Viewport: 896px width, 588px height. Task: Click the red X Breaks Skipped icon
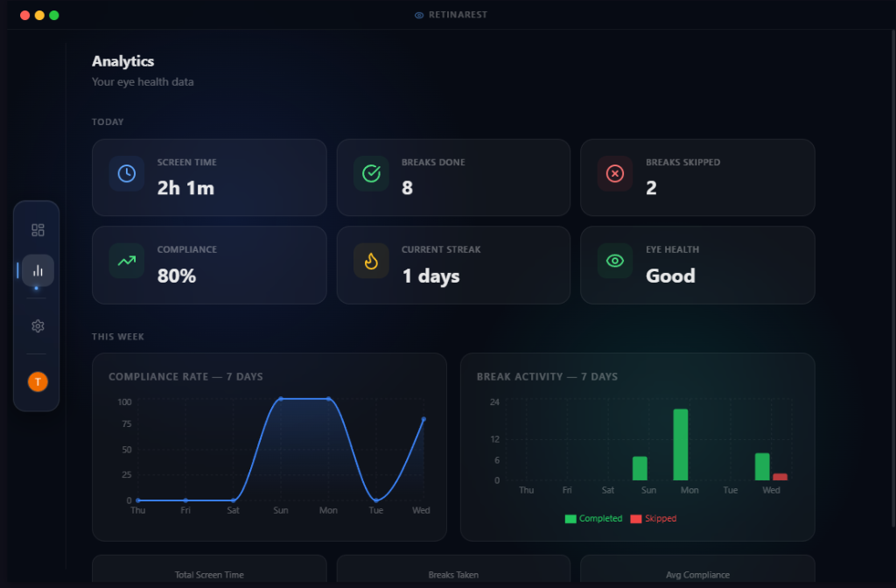[615, 174]
